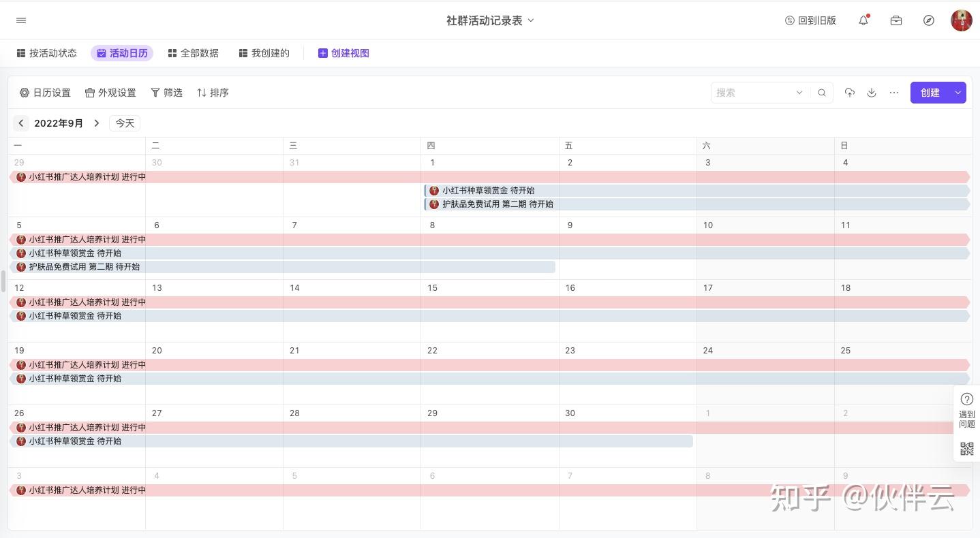This screenshot has width=980, height=538.
Task: Focus the 搜索 search input field
Action: pos(753,93)
